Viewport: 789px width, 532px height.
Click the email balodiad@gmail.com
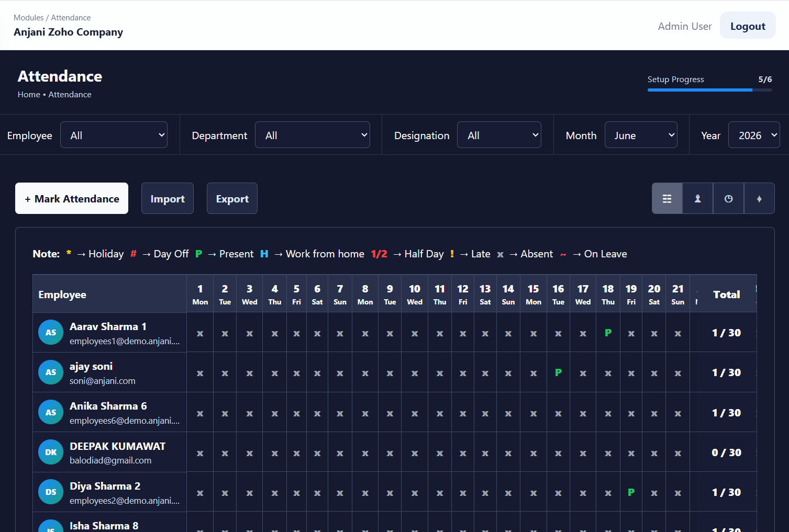point(110,460)
